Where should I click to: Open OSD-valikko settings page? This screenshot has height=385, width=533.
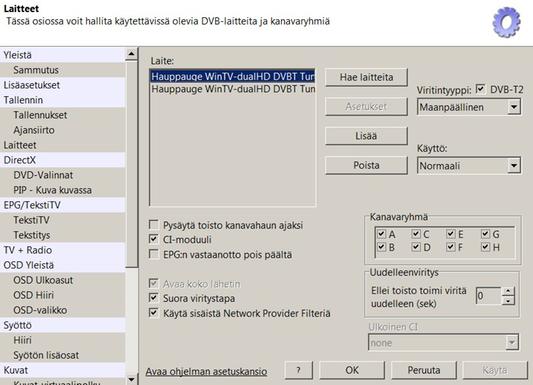point(63,310)
